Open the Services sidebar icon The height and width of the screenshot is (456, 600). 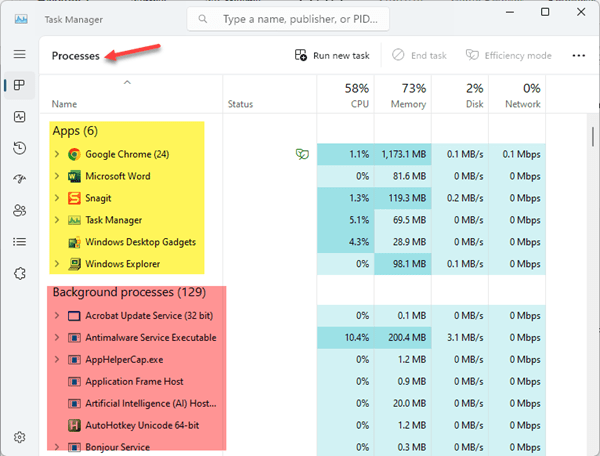(x=20, y=273)
